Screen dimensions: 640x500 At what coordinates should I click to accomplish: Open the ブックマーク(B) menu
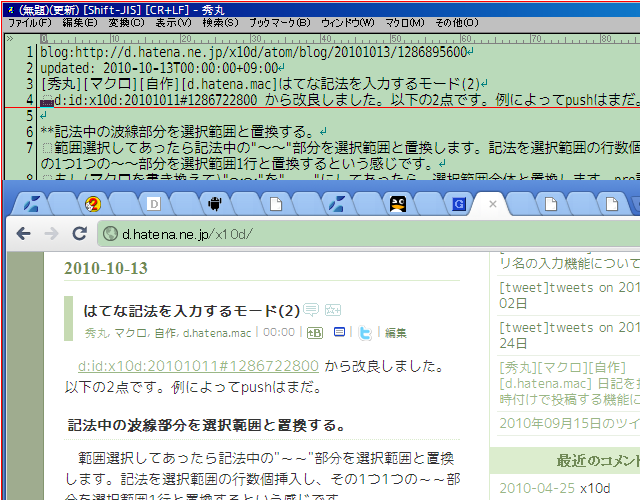[280, 22]
